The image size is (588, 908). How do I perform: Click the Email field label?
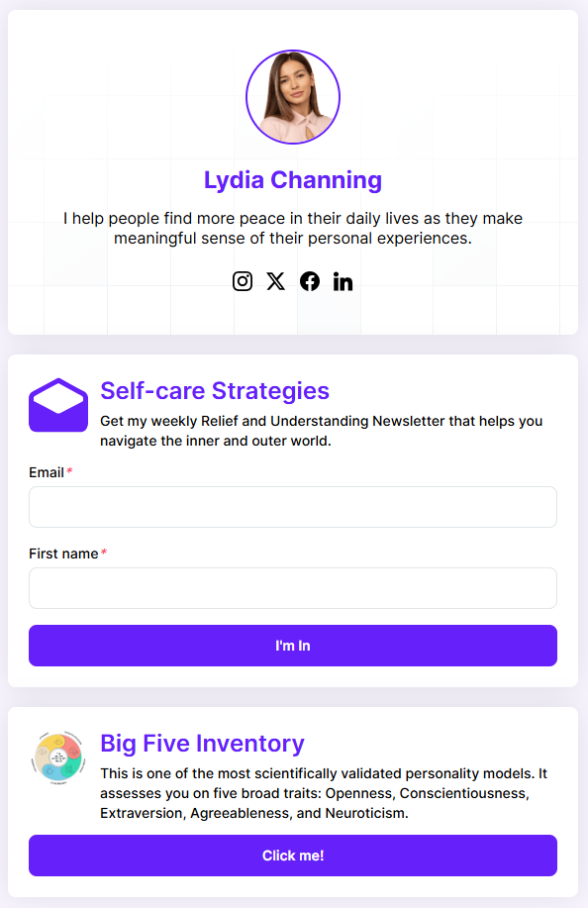coord(47,472)
